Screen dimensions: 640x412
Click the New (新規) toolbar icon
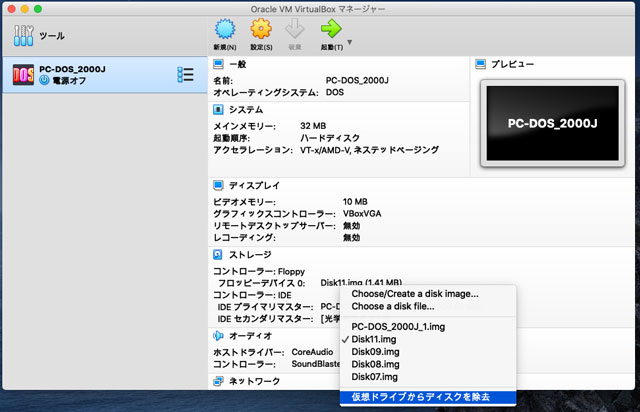(x=225, y=29)
